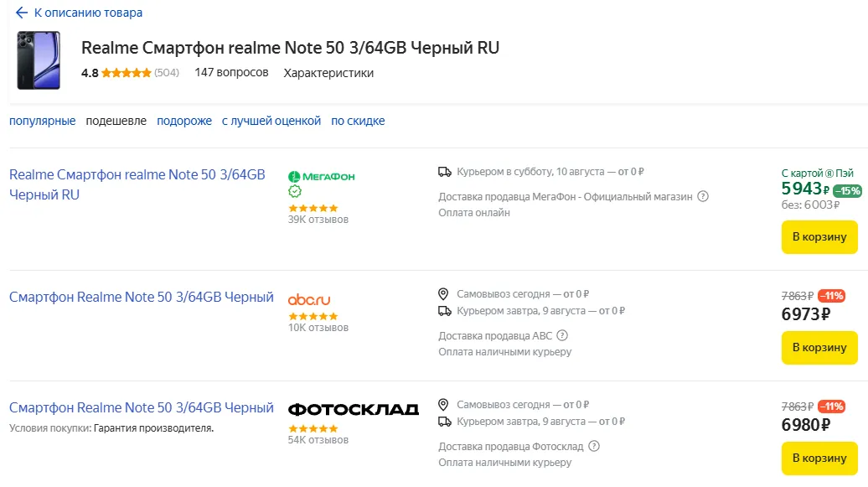Sort by с лучшей оценкой

[x=271, y=121]
